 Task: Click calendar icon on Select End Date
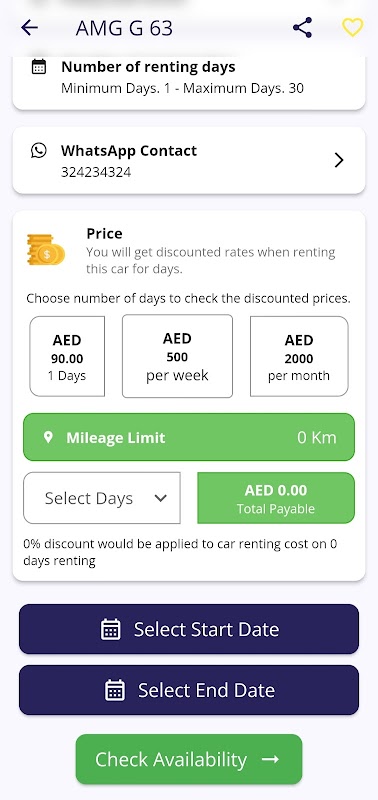pyautogui.click(x=115, y=690)
